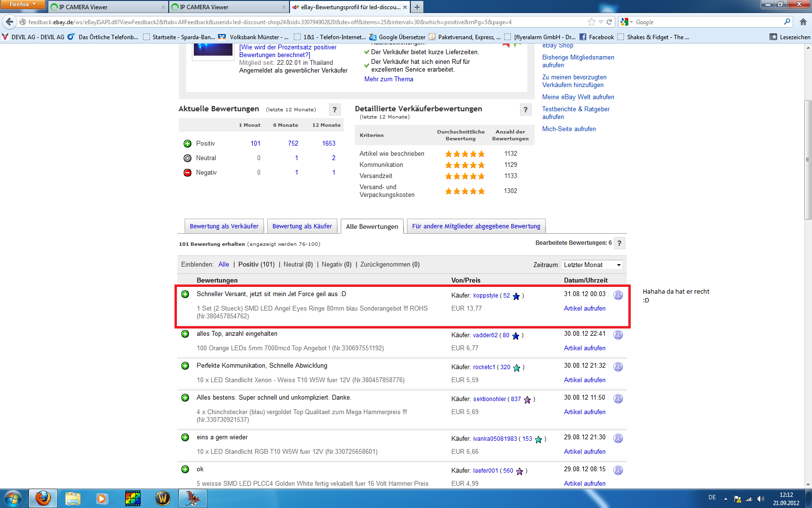The height and width of the screenshot is (508, 812).
Task: Click the DE language indicator in the taskbar
Action: (x=712, y=497)
